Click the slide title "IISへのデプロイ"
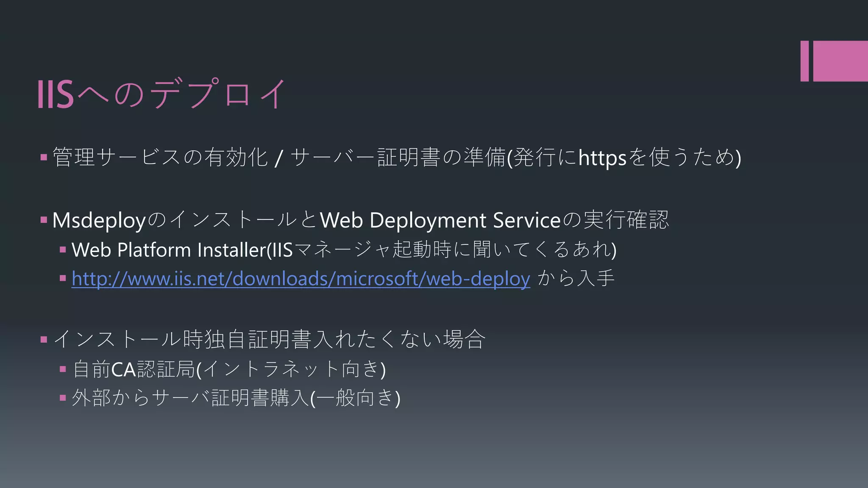 [x=163, y=94]
